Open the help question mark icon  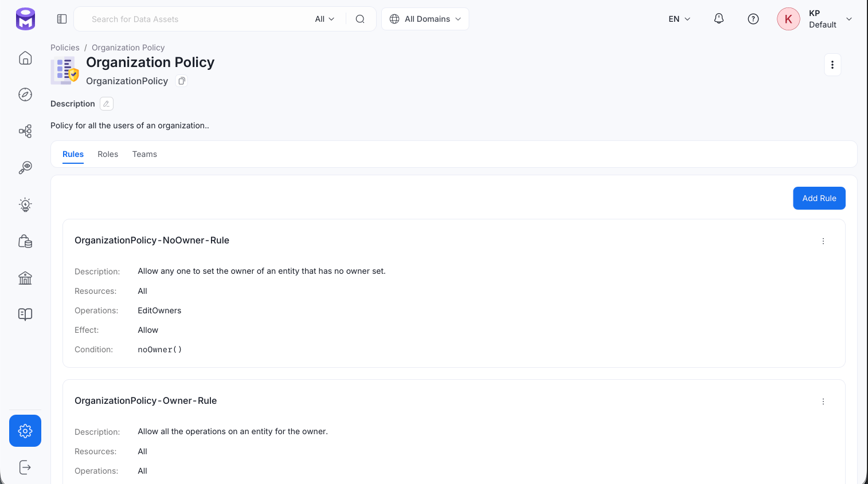[753, 19]
